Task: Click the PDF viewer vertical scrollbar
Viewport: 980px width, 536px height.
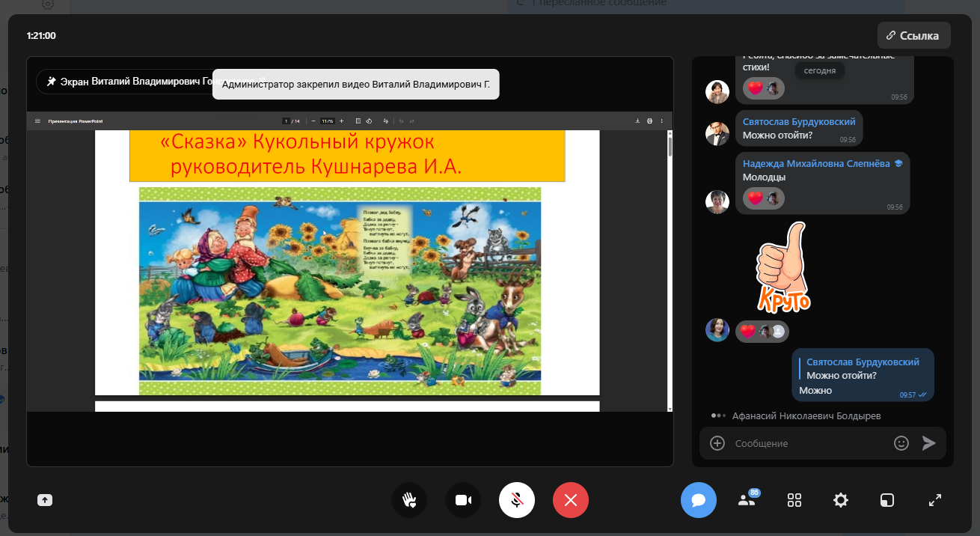Action: (x=670, y=270)
